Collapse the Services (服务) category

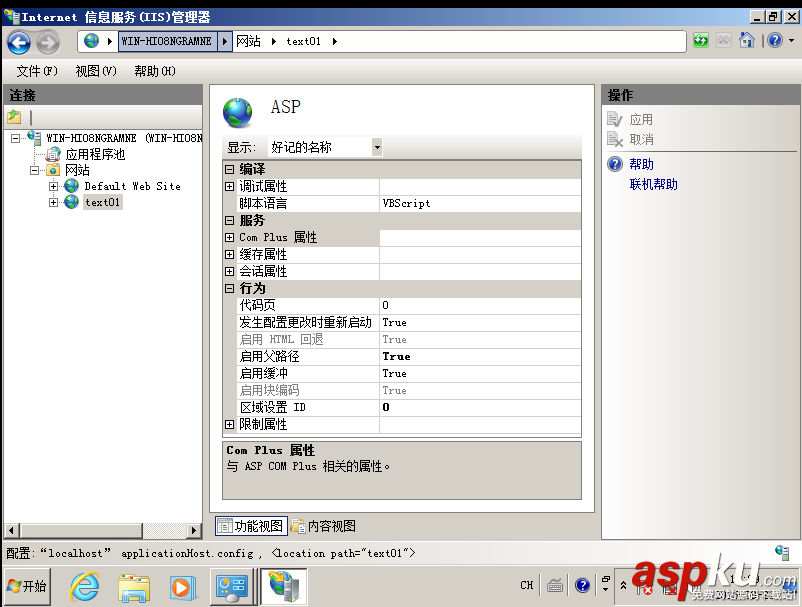click(x=230, y=220)
